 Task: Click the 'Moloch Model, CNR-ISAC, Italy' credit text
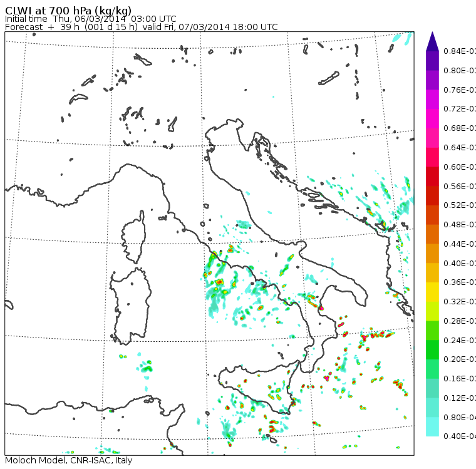(69, 460)
